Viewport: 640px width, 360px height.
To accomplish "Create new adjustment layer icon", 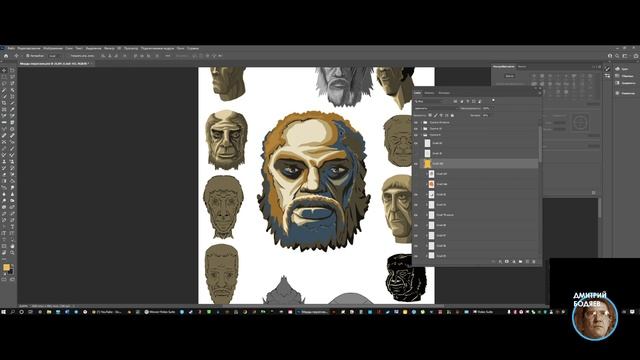I will [x=513, y=261].
